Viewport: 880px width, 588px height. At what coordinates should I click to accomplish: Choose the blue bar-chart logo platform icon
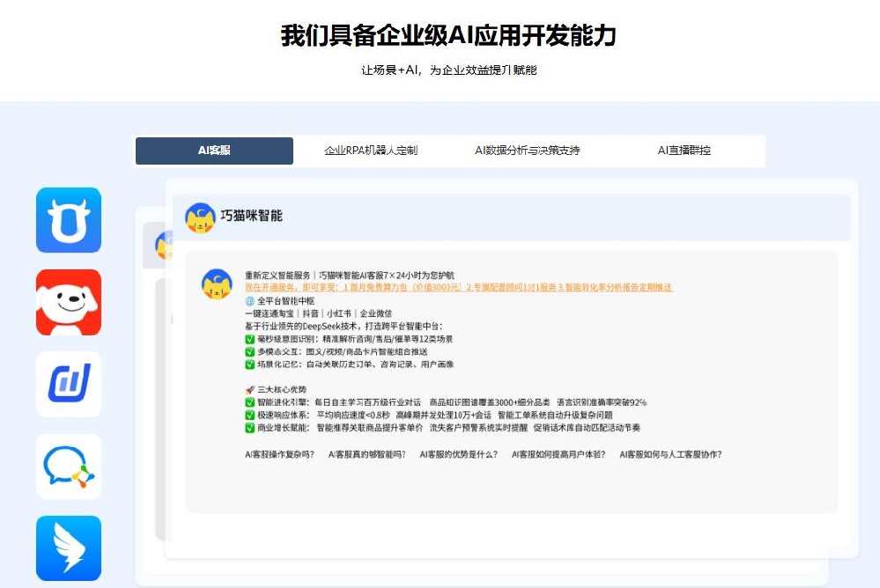69,385
